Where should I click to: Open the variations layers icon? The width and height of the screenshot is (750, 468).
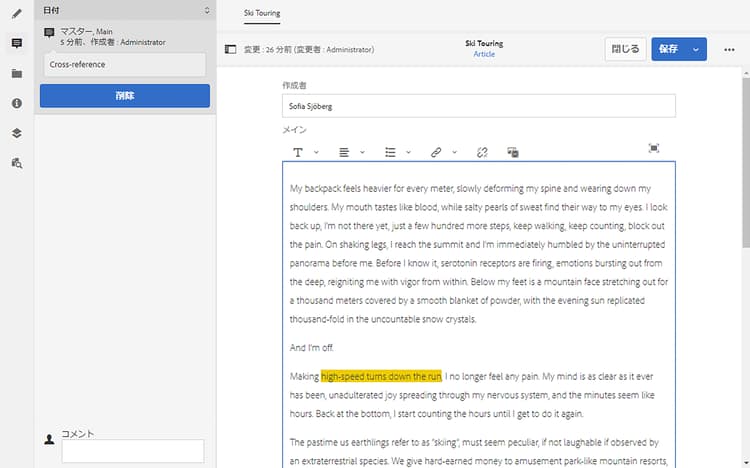[x=17, y=133]
